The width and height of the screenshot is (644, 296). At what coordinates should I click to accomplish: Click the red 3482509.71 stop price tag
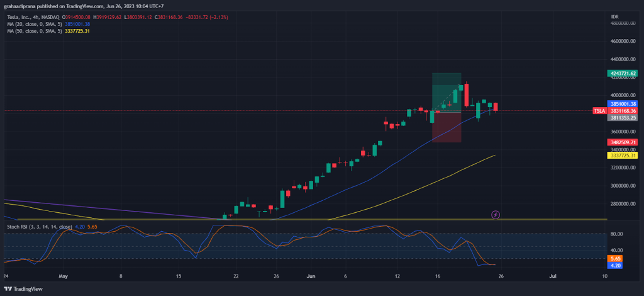[622, 142]
